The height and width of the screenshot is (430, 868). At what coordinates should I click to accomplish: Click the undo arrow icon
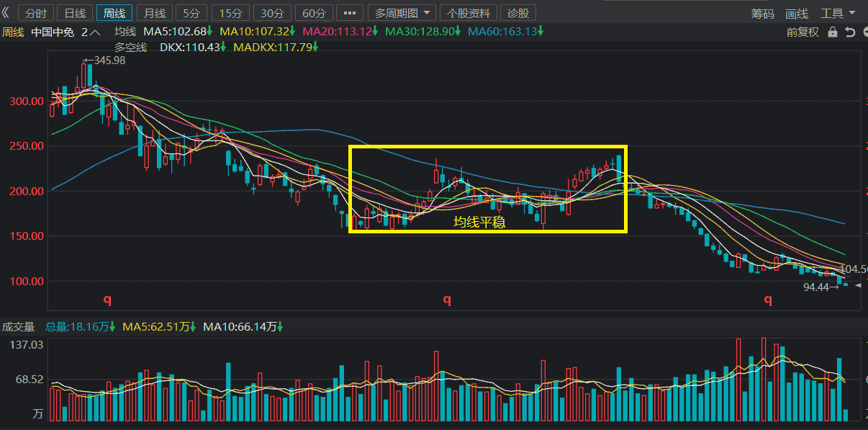point(849,32)
